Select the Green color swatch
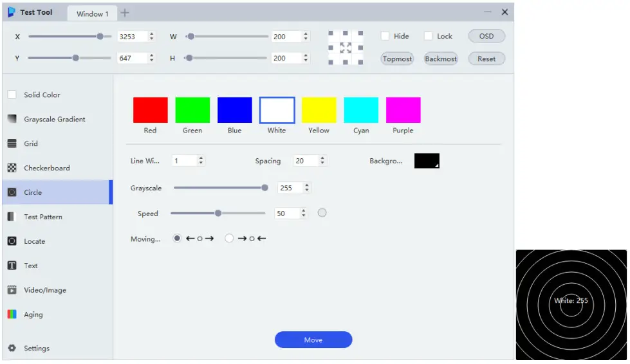 point(192,109)
